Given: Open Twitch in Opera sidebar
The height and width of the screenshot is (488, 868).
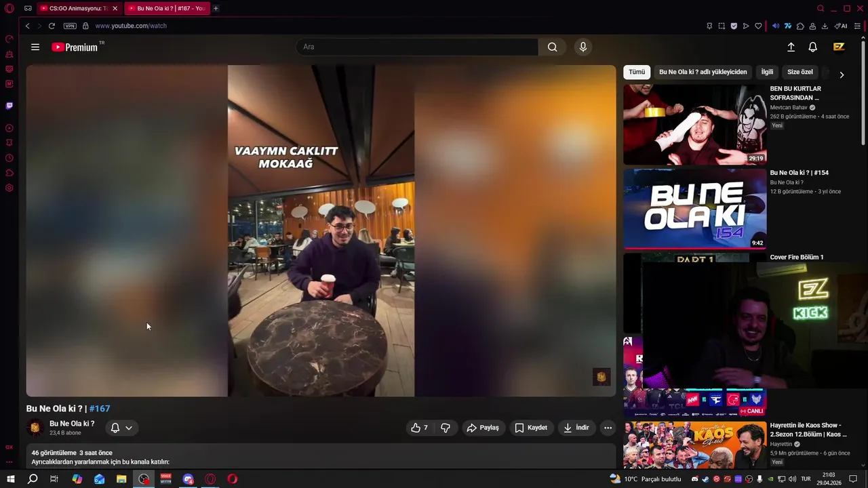Looking at the screenshot, I should coord(9,106).
